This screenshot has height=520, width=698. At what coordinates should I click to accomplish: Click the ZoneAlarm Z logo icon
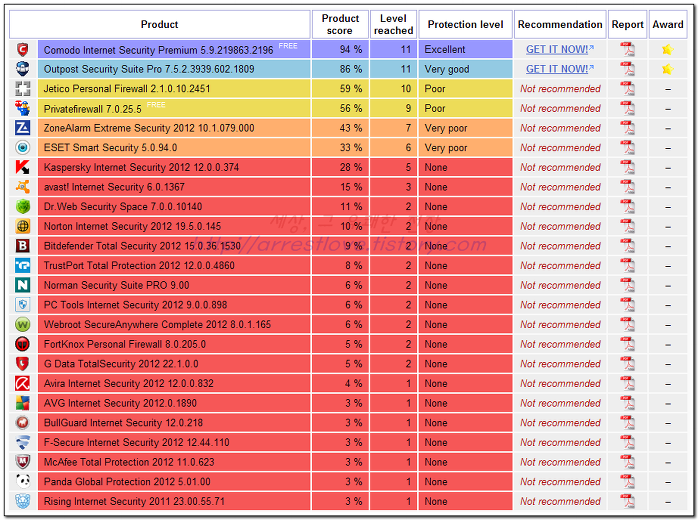click(x=23, y=128)
